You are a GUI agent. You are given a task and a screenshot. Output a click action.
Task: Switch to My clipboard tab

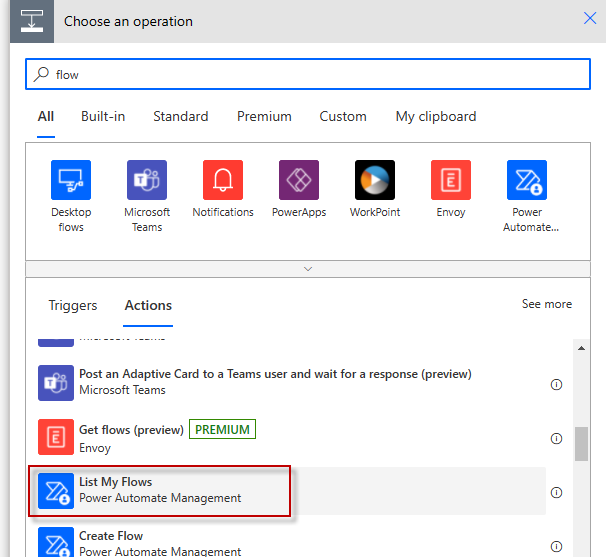pyautogui.click(x=436, y=116)
